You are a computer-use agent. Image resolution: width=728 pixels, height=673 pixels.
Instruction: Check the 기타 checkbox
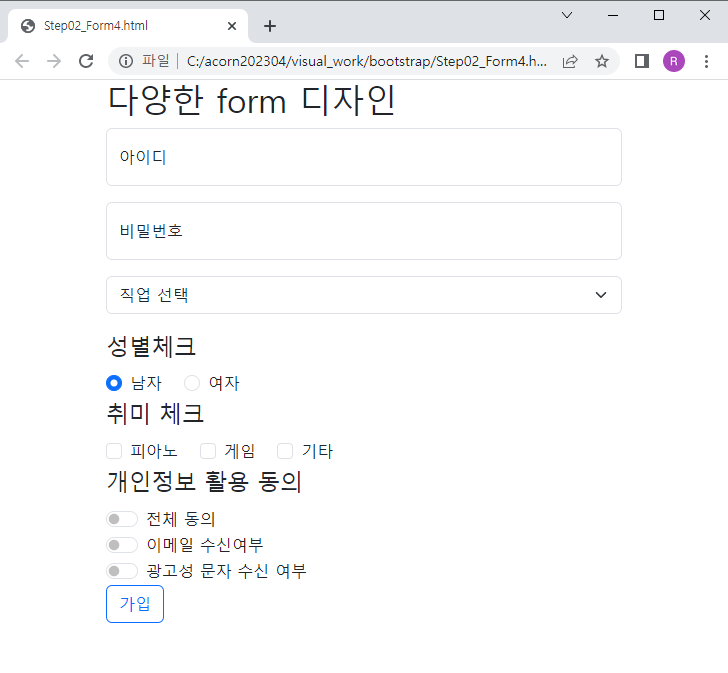(285, 451)
